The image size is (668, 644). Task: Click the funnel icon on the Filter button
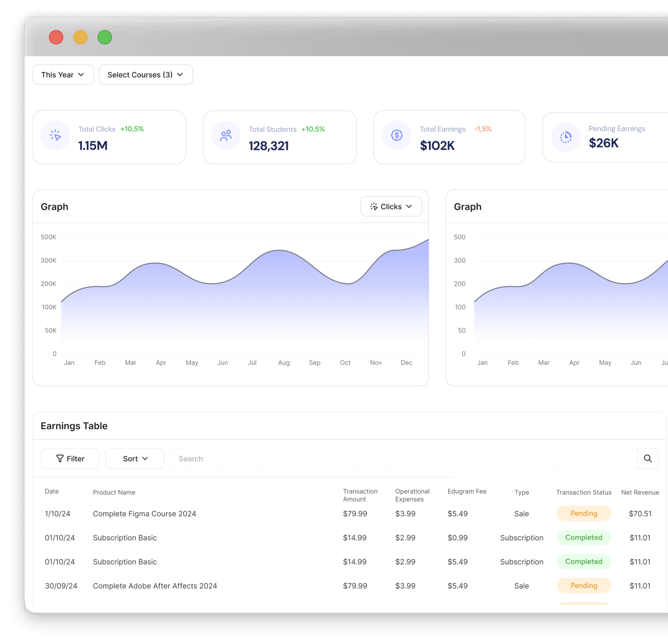[x=60, y=459]
